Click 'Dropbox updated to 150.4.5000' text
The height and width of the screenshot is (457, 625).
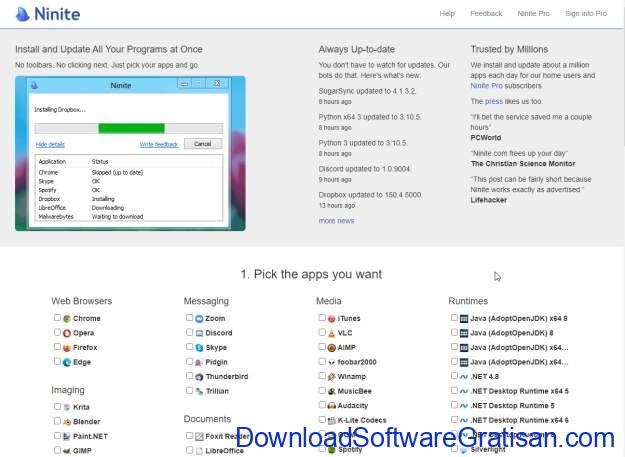point(370,195)
